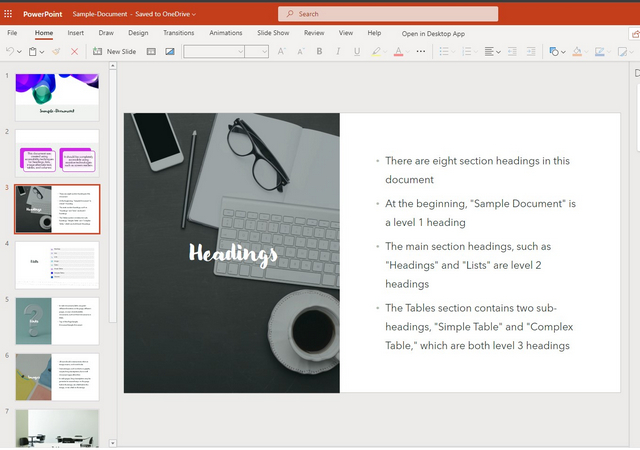Open the document name dropdown chevron
This screenshot has height=450, width=640.
194,14
